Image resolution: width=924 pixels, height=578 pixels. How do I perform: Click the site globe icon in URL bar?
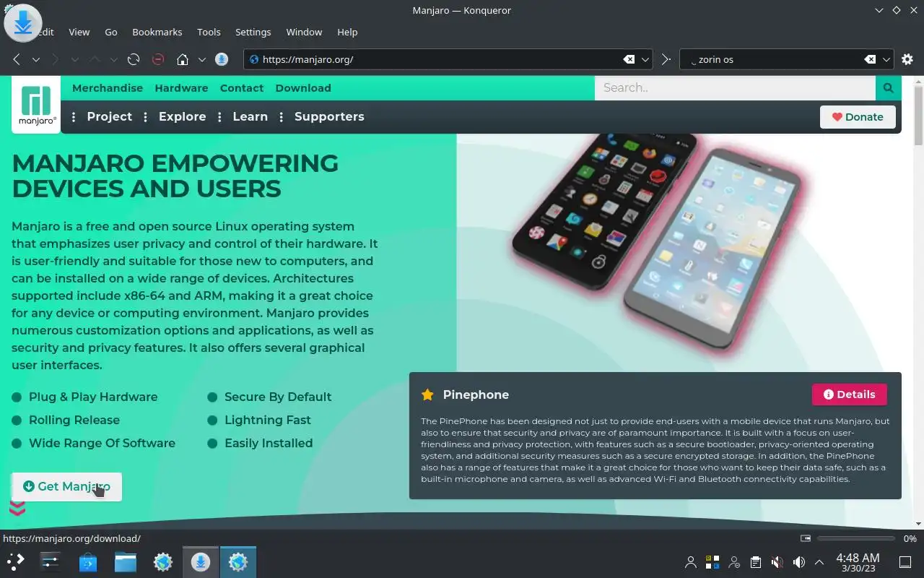point(254,59)
